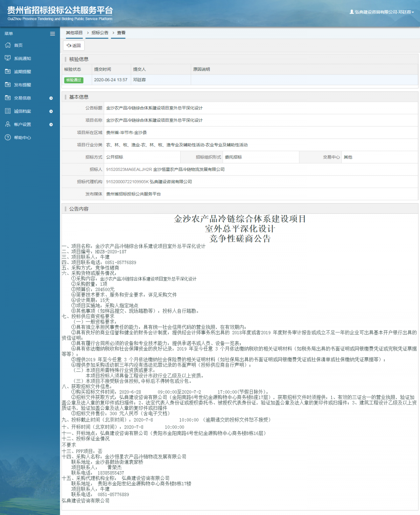Click the 发布提醒 folder icon

tap(8, 85)
